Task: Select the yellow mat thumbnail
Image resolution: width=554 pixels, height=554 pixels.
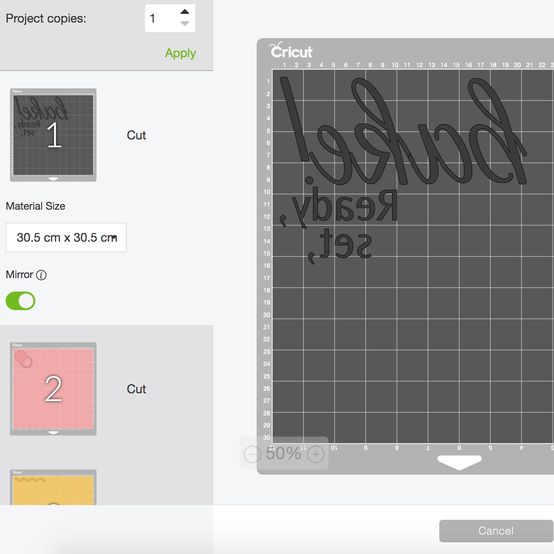Action: click(53, 487)
